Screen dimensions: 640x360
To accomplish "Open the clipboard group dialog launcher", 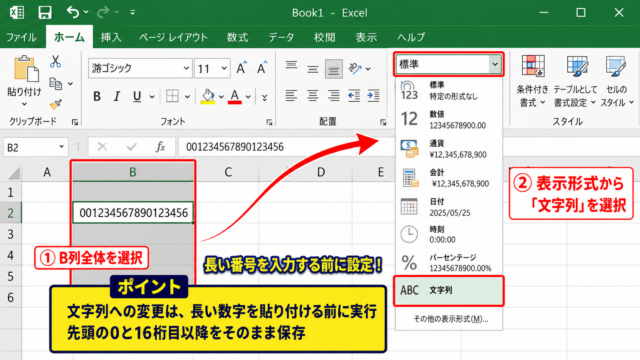I will [x=75, y=122].
